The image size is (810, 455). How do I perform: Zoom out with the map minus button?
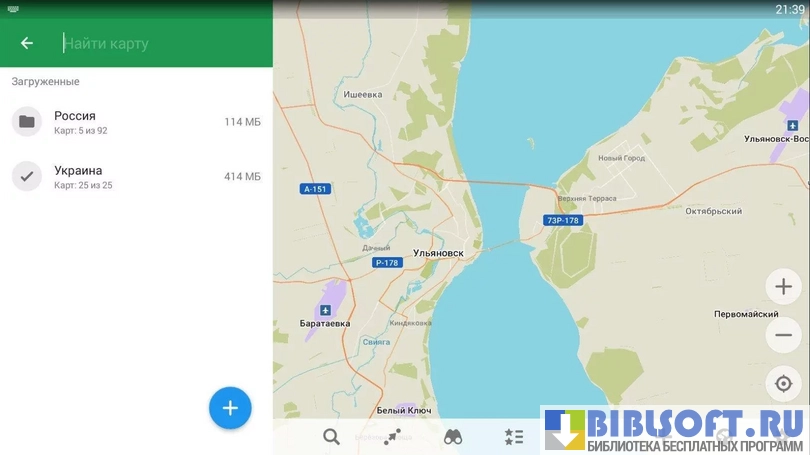point(783,335)
